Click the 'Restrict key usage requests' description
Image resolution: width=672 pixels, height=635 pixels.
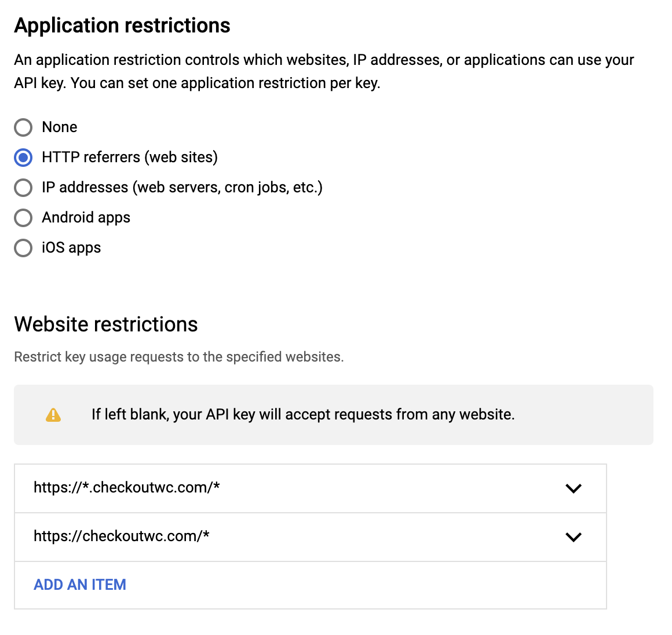point(179,357)
